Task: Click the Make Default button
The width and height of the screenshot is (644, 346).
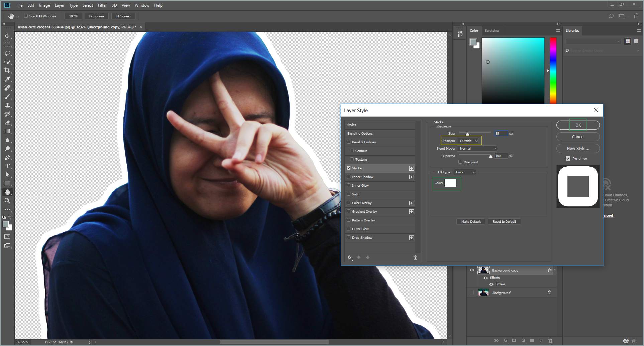Action: pos(471,222)
